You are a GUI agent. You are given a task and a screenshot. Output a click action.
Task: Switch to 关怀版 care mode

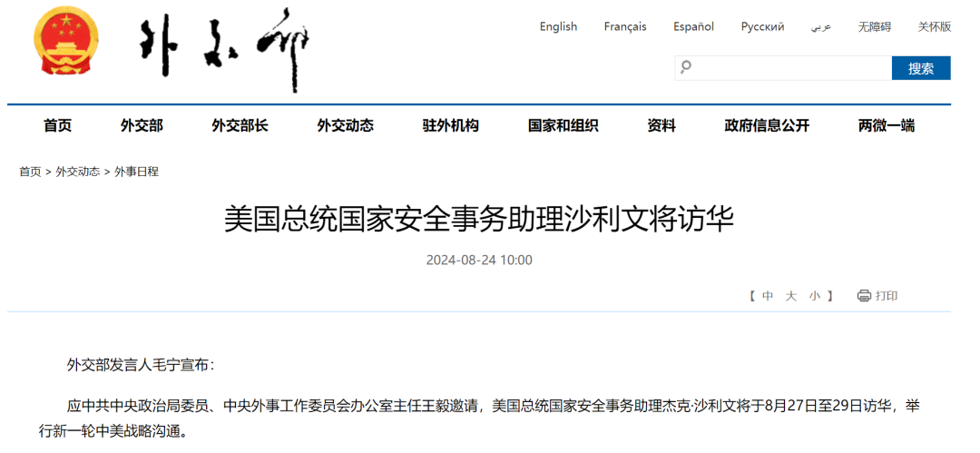(934, 26)
